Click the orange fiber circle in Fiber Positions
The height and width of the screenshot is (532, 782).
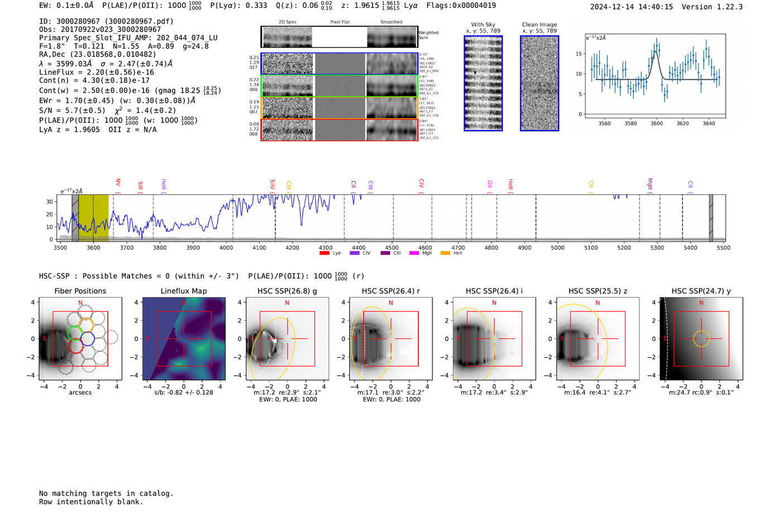[x=85, y=324]
